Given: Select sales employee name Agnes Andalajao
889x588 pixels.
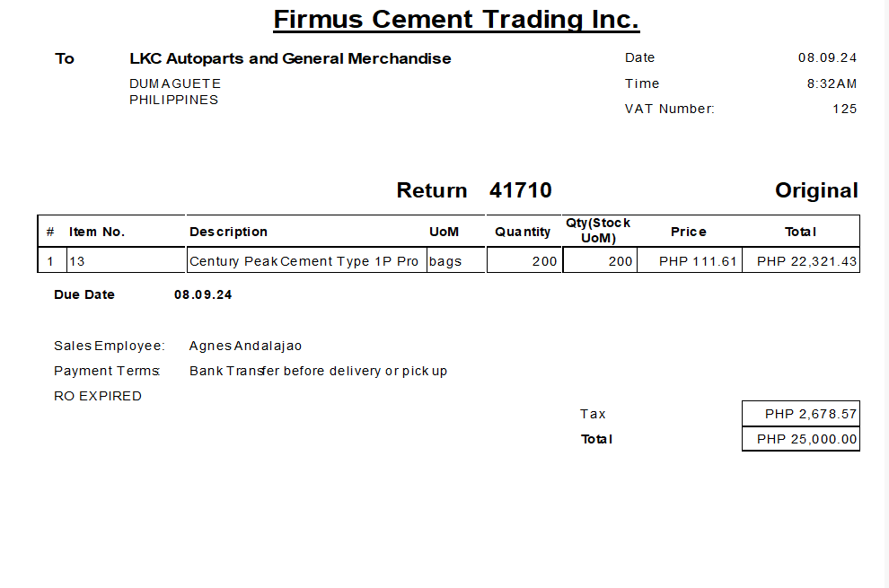Looking at the screenshot, I should coord(245,346).
